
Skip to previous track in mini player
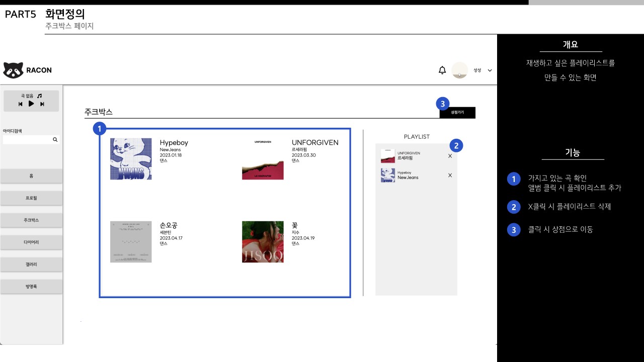(21, 104)
